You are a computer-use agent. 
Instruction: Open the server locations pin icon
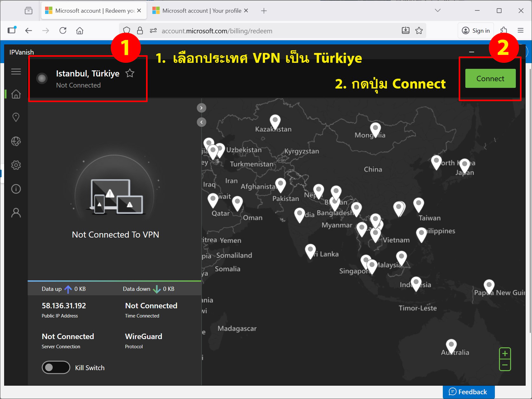click(16, 117)
